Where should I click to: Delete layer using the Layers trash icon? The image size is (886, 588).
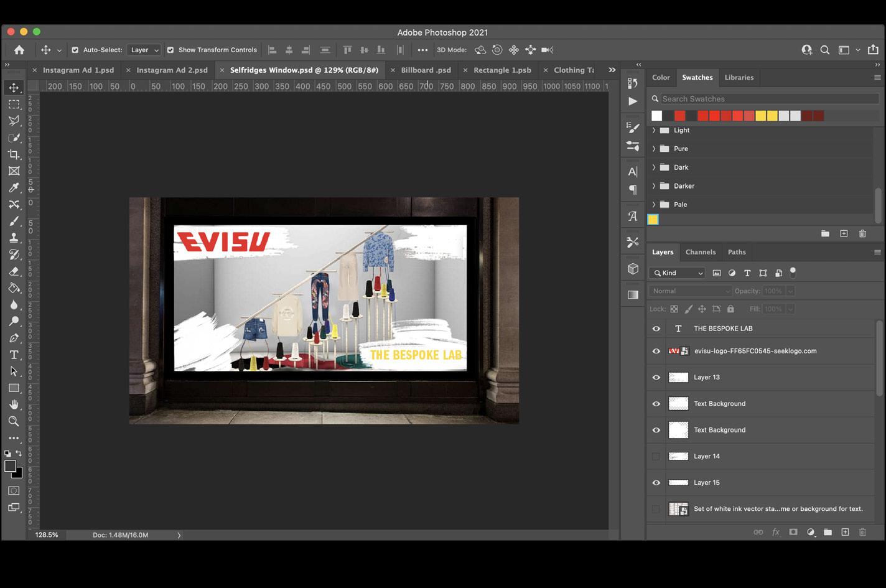pos(862,532)
